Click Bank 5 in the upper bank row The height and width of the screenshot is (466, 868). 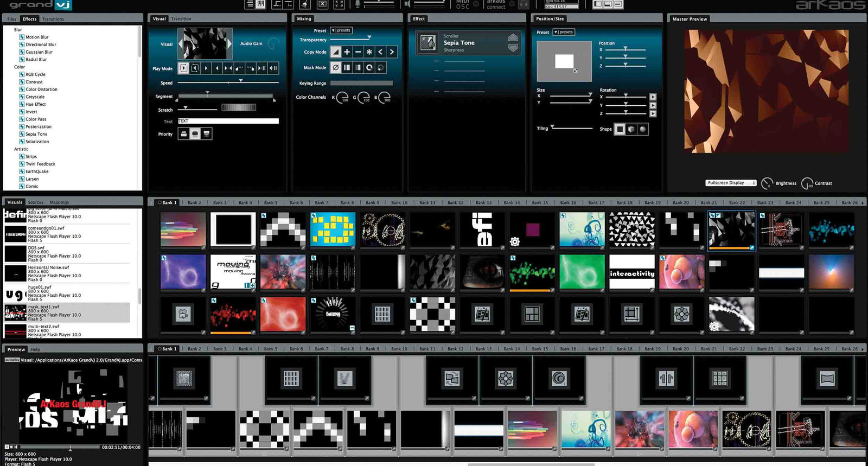click(x=269, y=202)
